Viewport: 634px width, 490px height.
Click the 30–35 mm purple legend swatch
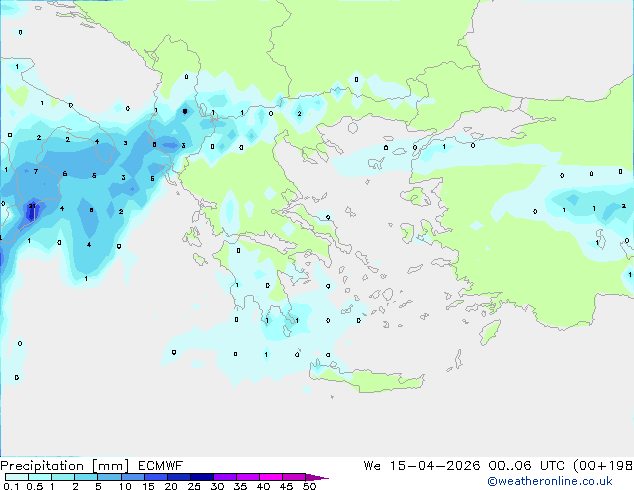click(x=225, y=477)
